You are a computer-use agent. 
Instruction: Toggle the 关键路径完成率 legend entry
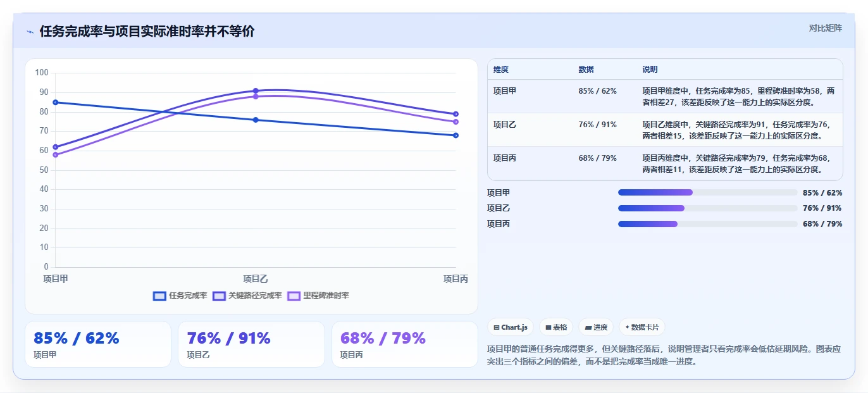pos(247,296)
